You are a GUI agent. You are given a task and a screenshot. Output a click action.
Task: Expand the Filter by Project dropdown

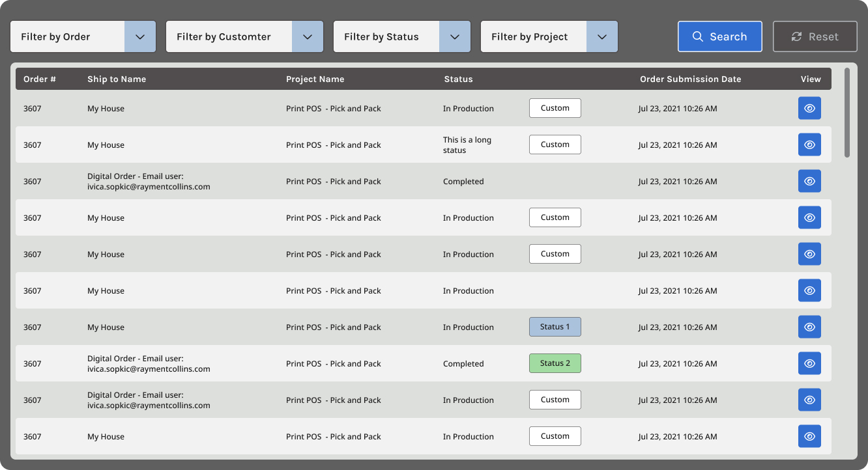[x=549, y=36]
